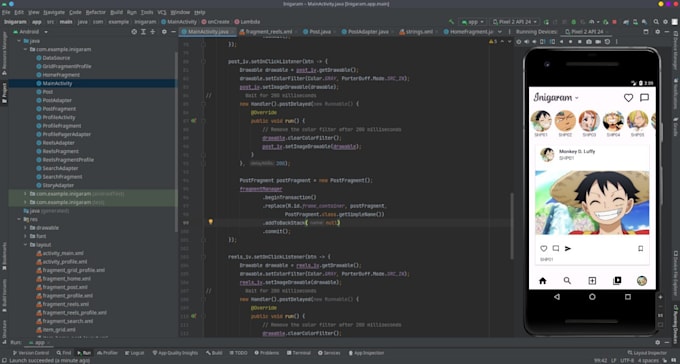Viewport: 680px width, 364px height.
Task: Open Project panel options gear
Action: point(164,32)
